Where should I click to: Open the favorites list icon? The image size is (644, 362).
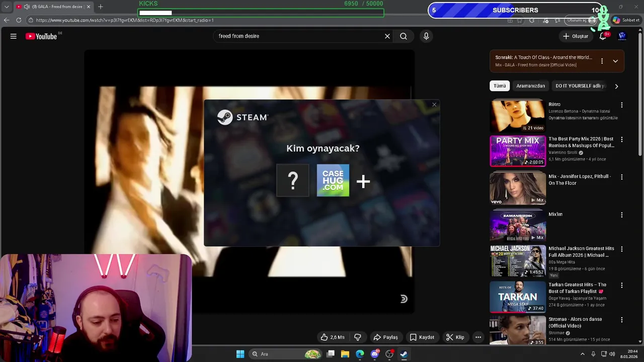coord(557,20)
